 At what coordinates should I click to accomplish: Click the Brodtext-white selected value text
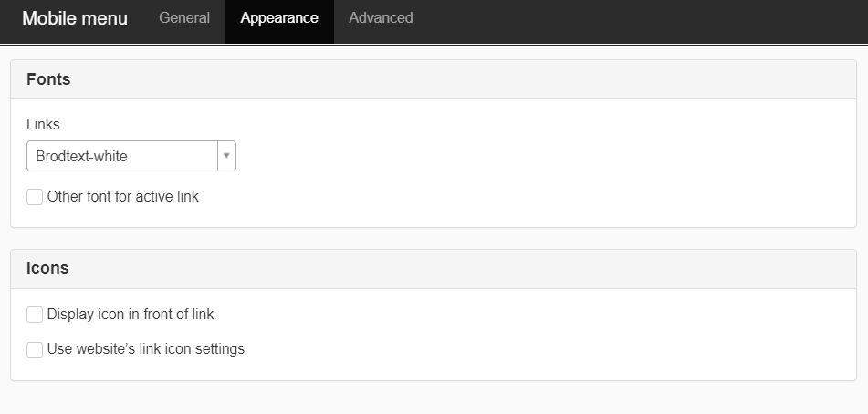pos(82,156)
